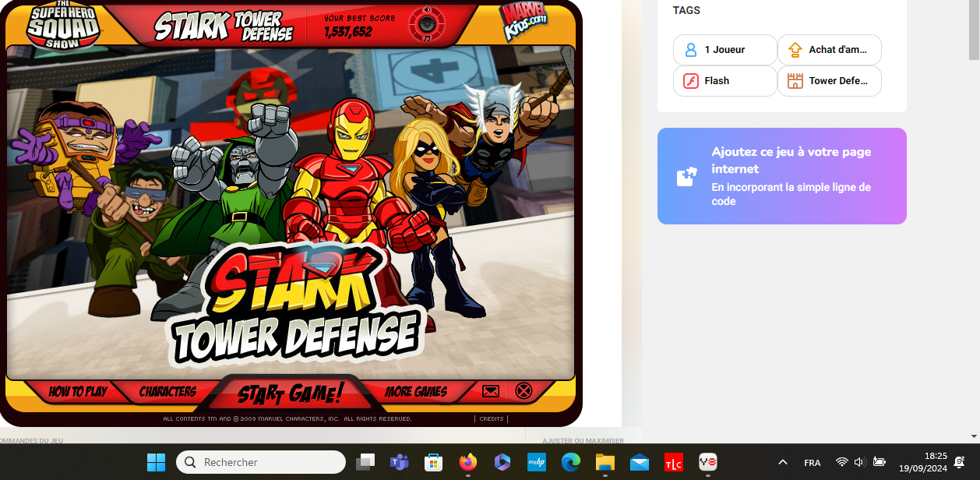
Task: Select the Achat d'am... tag
Action: 830,50
